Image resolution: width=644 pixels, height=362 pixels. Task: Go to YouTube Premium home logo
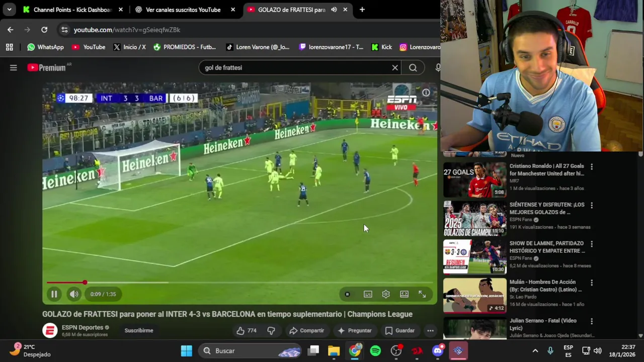click(x=47, y=67)
